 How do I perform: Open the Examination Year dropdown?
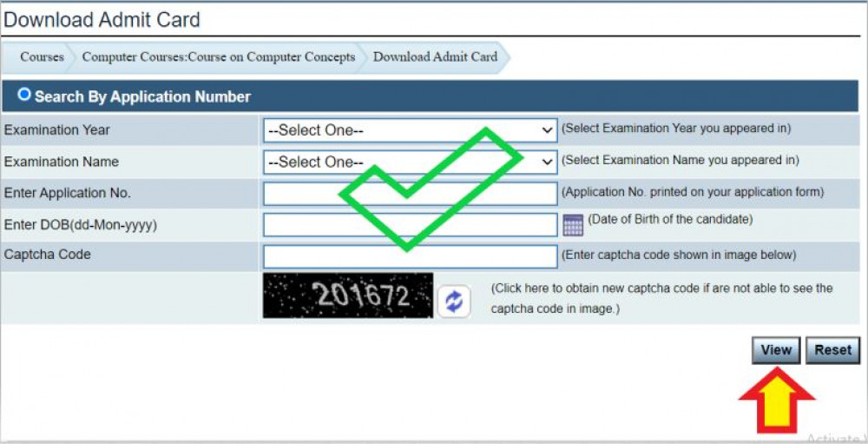(410, 130)
